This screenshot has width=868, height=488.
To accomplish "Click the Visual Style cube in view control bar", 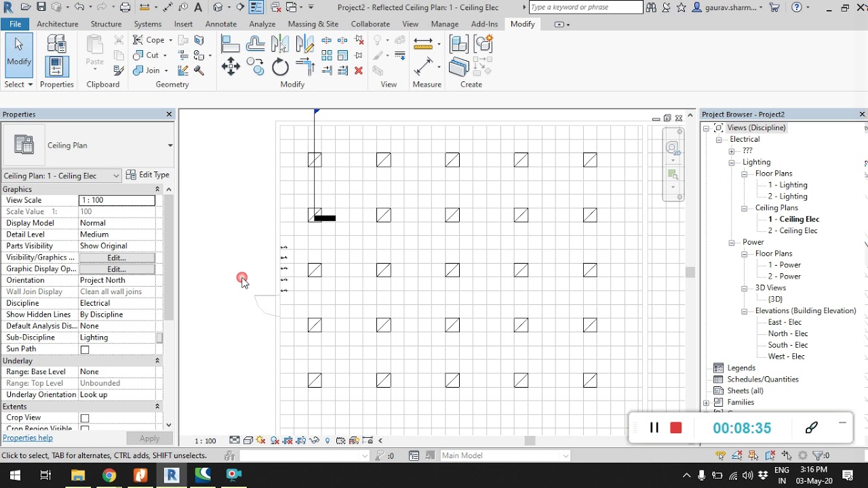I will click(248, 441).
